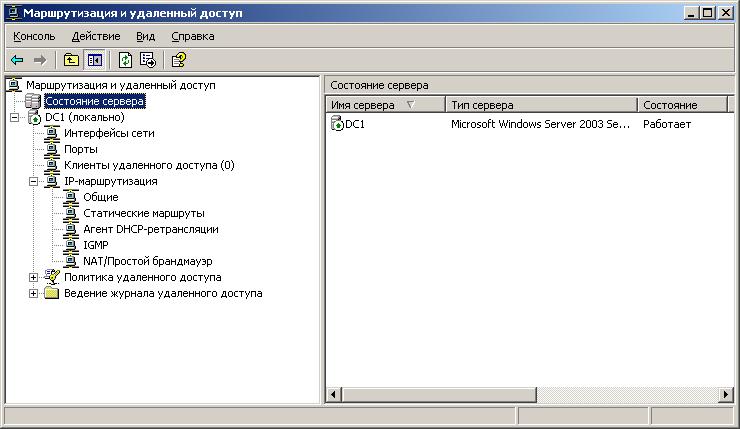Click the Export list toolbar icon
740x429 pixels.
tap(148, 60)
